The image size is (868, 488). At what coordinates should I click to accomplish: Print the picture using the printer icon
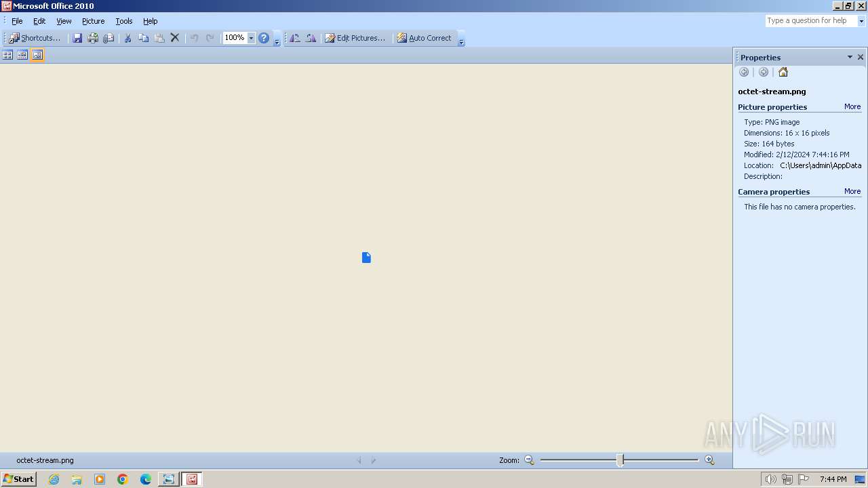93,38
